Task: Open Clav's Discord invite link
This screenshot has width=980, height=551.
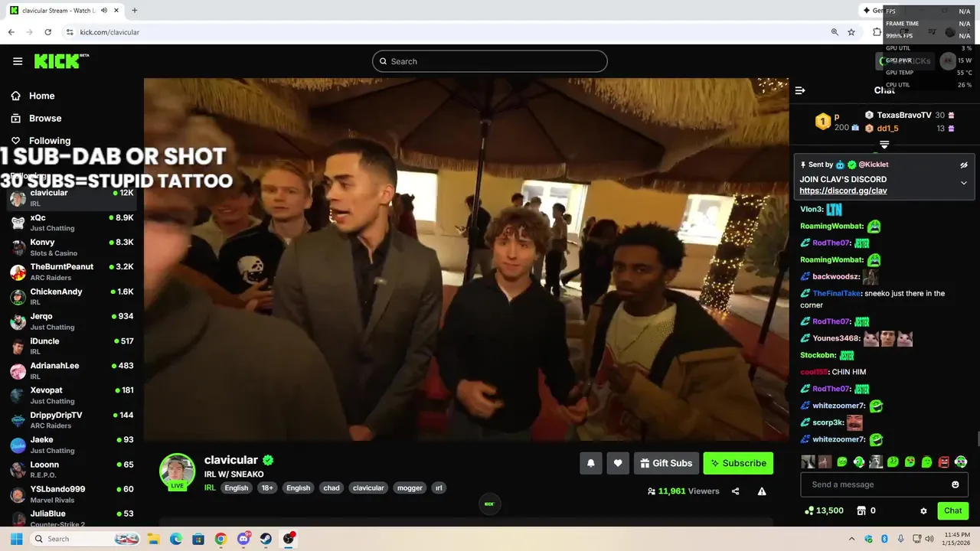Action: [x=843, y=191]
